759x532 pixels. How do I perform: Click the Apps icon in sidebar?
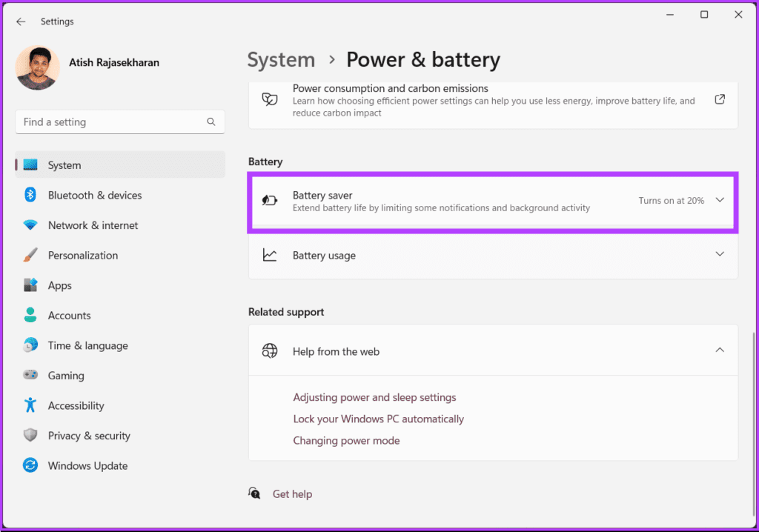pos(30,285)
